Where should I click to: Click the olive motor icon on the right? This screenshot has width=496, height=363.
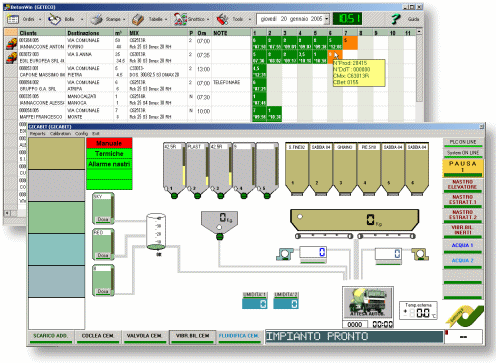tap(420, 254)
